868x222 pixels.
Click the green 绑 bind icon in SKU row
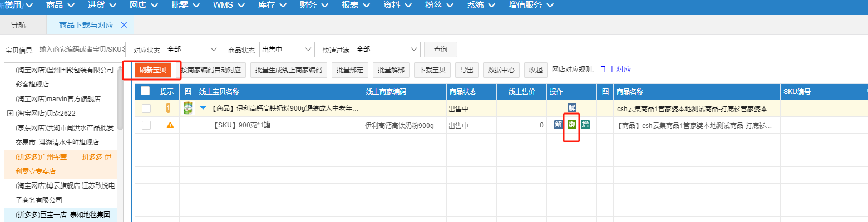point(571,125)
